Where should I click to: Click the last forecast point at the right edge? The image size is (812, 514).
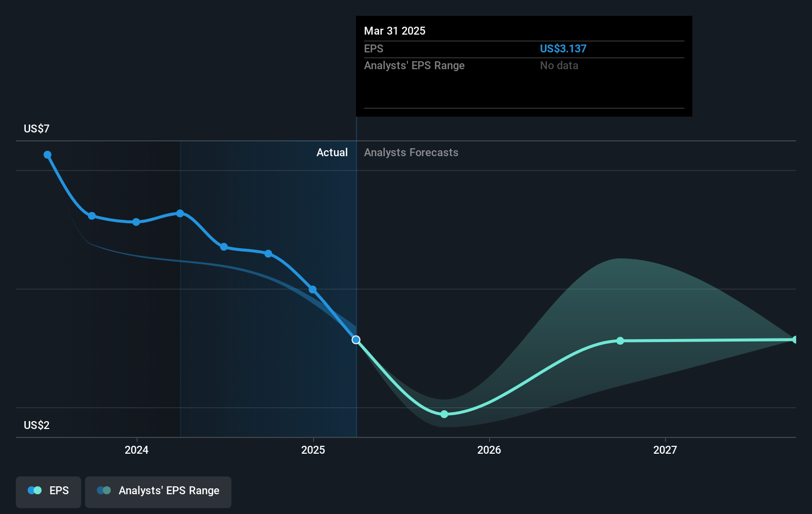click(x=795, y=340)
